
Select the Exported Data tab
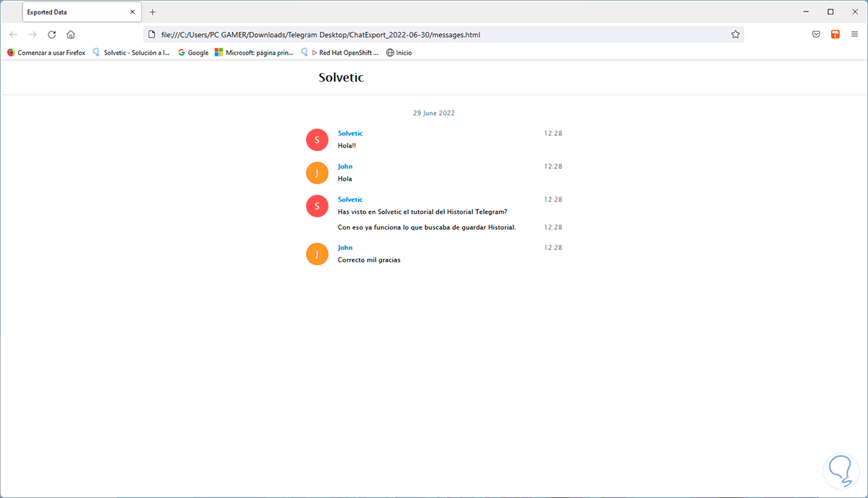(82, 12)
